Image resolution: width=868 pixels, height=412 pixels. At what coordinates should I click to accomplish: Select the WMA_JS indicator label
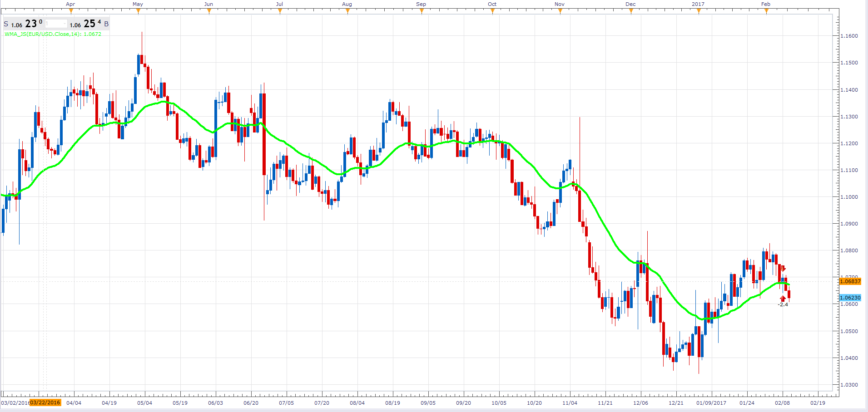pyautogui.click(x=53, y=34)
